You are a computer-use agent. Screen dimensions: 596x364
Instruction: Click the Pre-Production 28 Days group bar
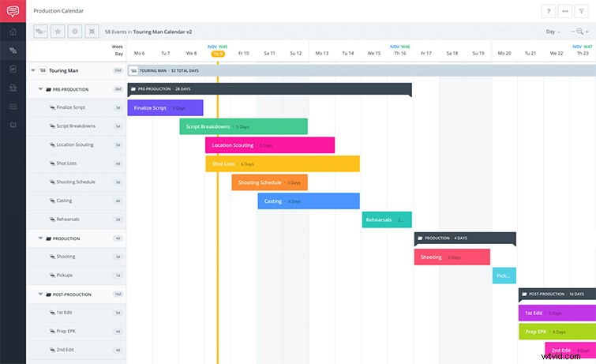pyautogui.click(x=269, y=89)
